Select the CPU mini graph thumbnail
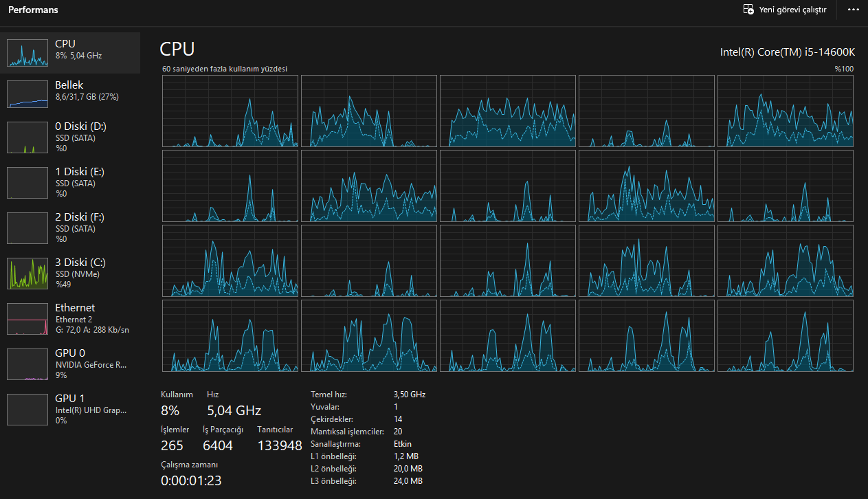The height and width of the screenshot is (499, 868). click(27, 52)
